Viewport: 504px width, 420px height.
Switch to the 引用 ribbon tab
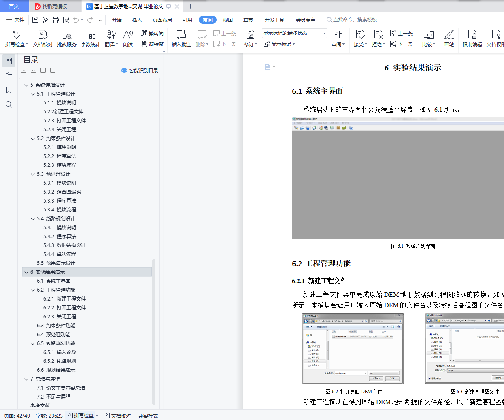[187, 20]
